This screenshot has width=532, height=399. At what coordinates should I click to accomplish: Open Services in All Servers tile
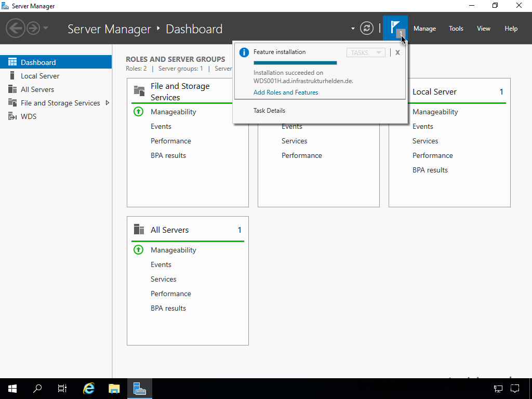point(163,279)
